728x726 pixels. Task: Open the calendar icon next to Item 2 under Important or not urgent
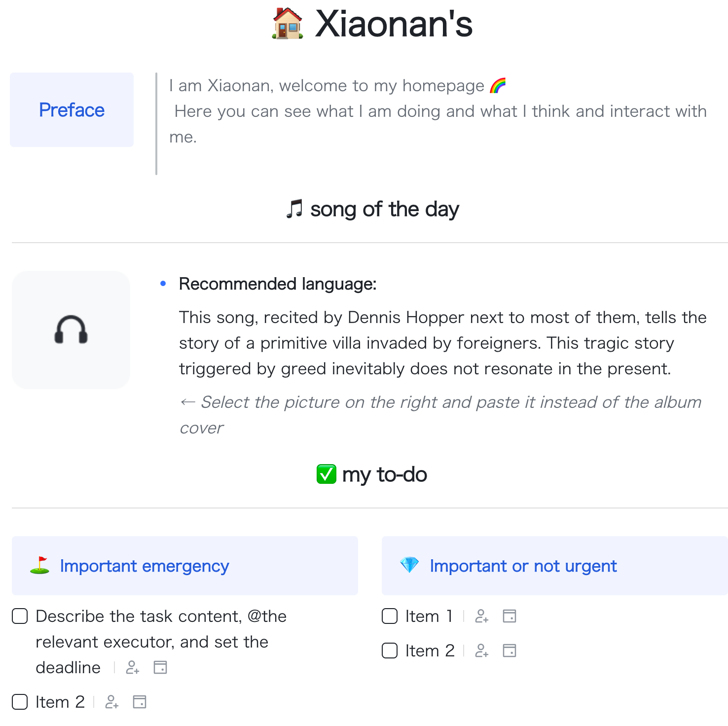(510, 651)
